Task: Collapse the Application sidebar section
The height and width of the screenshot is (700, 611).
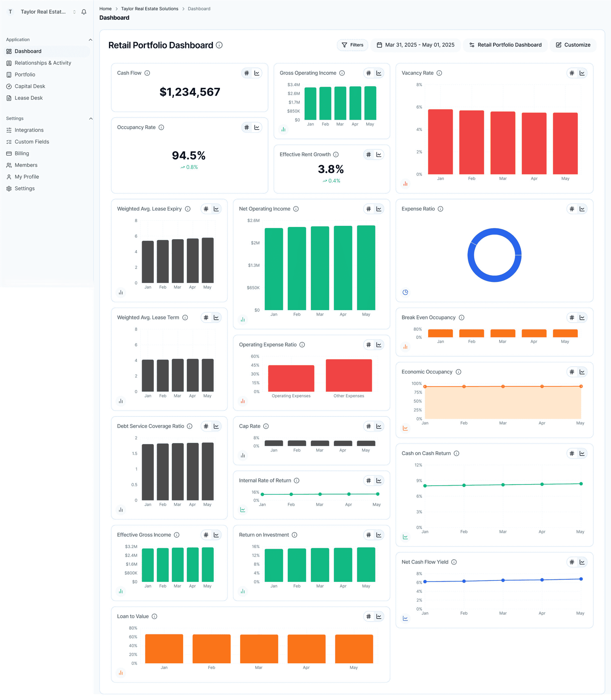Action: [91, 40]
